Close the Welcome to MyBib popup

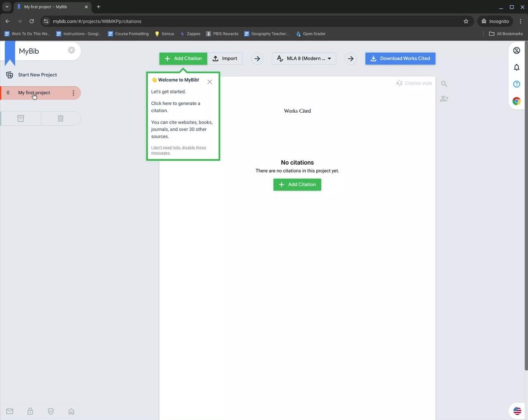(210, 82)
